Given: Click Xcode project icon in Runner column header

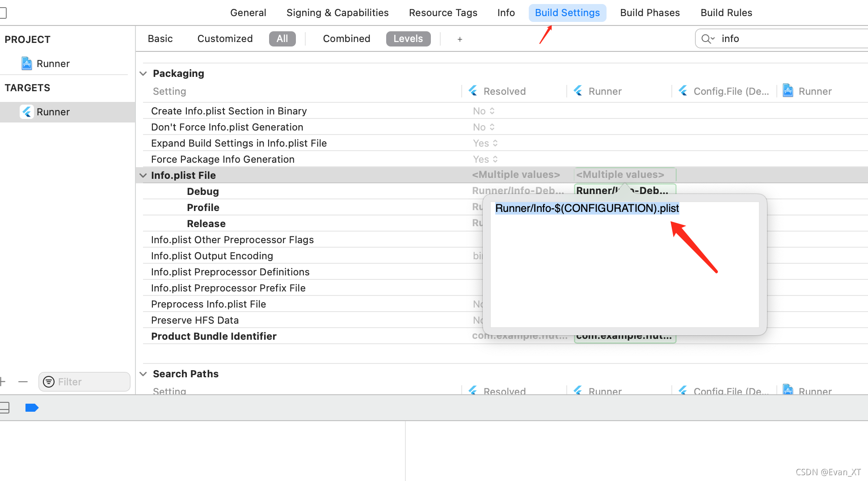Looking at the screenshot, I should [x=788, y=91].
